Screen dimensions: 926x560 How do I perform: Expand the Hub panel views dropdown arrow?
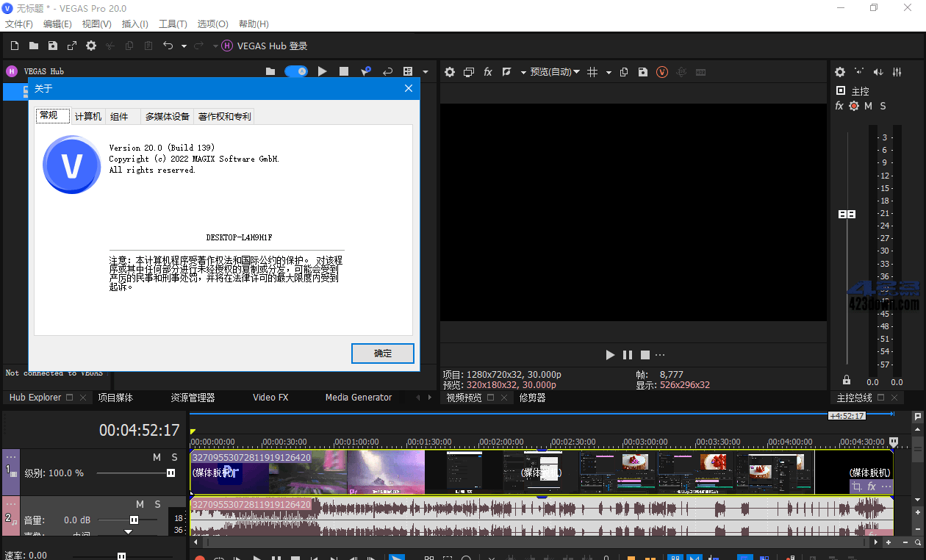pyautogui.click(x=427, y=72)
